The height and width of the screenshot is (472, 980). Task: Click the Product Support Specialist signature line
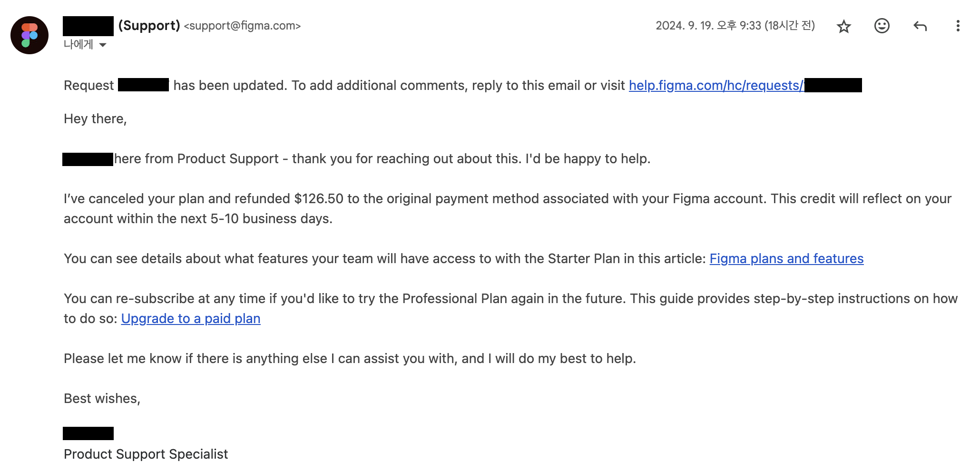[x=146, y=454]
